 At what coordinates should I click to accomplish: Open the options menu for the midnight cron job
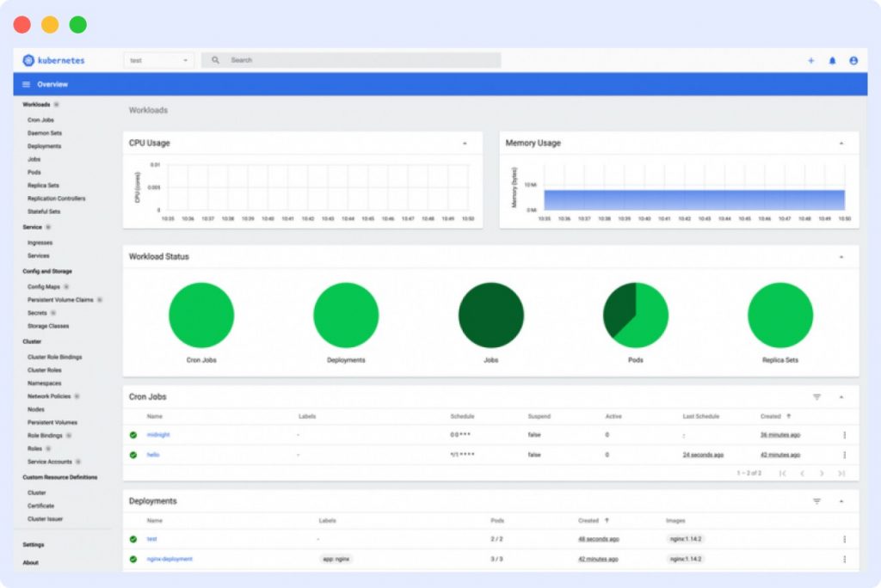point(844,435)
